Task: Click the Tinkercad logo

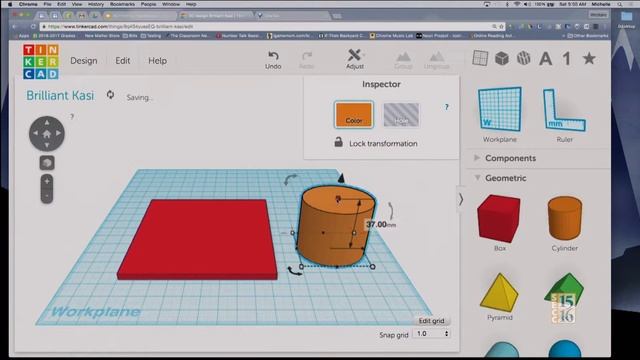Action: 41,62
